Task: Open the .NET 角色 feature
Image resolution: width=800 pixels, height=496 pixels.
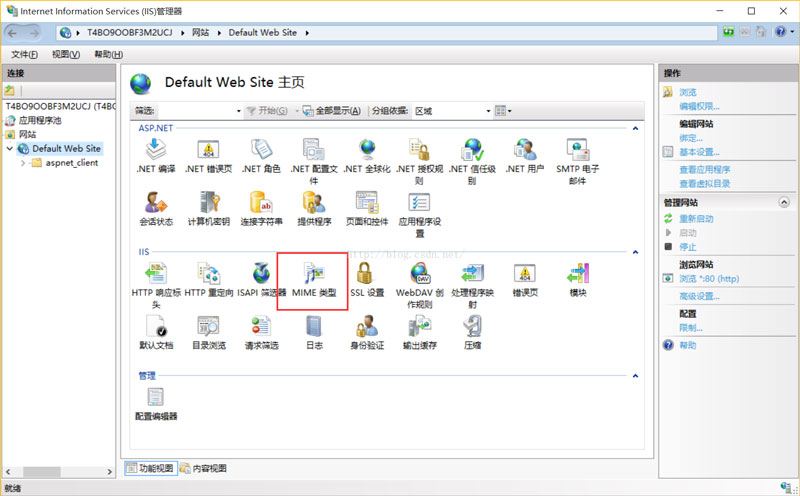Action: click(x=261, y=156)
